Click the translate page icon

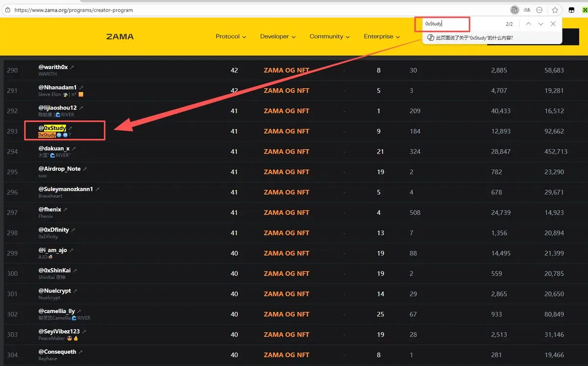[x=527, y=10]
